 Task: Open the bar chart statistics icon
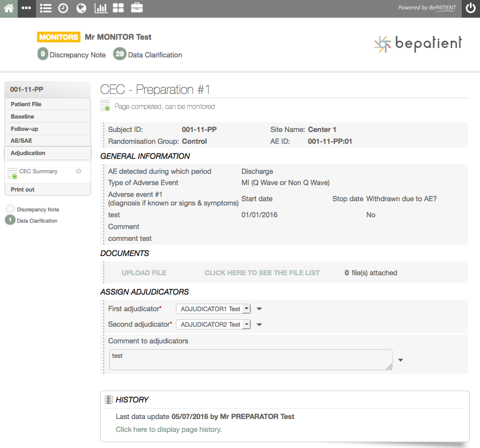(100, 8)
